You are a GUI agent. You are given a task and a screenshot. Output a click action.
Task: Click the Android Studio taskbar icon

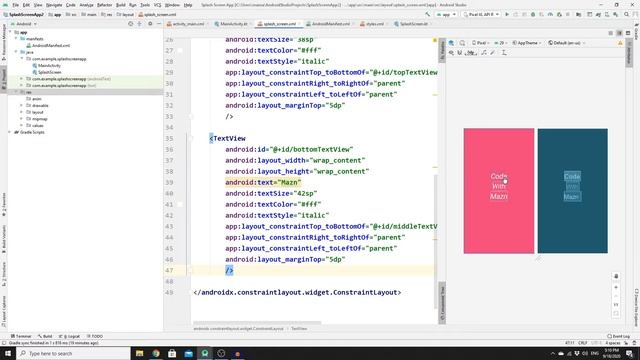pos(205,353)
